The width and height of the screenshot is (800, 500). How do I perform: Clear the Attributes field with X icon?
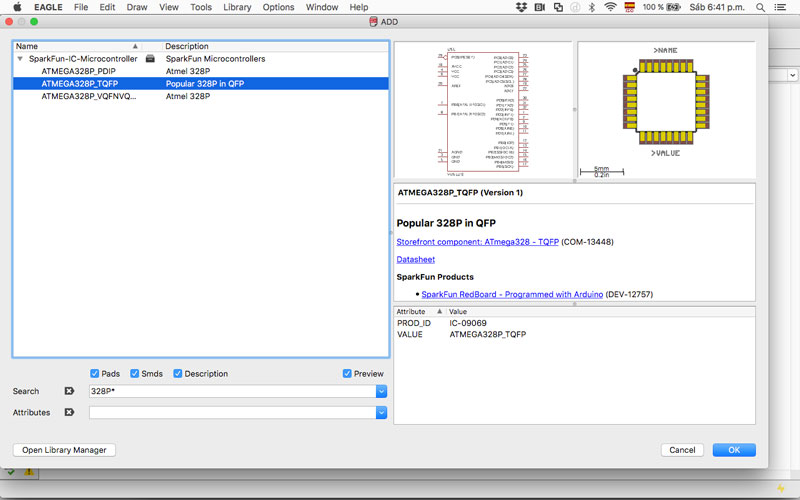[69, 412]
